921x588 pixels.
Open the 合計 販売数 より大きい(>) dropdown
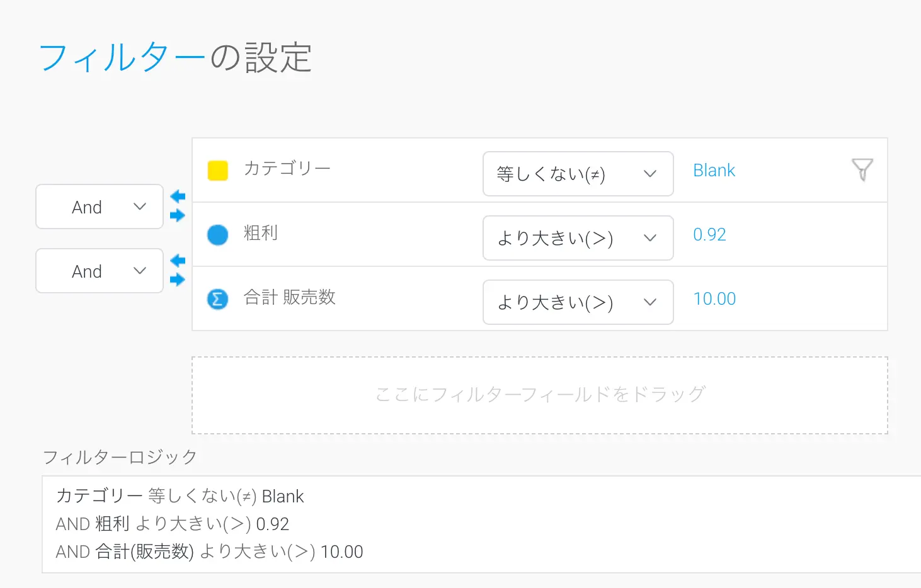point(578,302)
